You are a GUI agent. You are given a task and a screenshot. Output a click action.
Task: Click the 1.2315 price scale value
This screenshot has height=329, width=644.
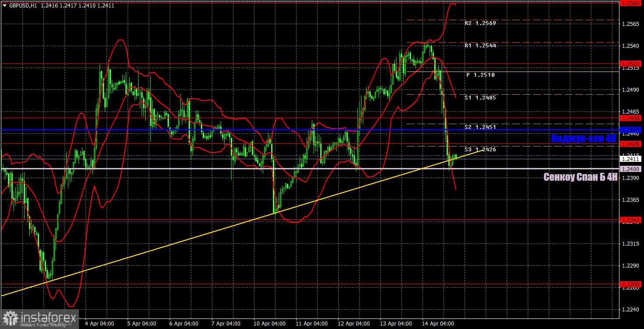pos(631,244)
